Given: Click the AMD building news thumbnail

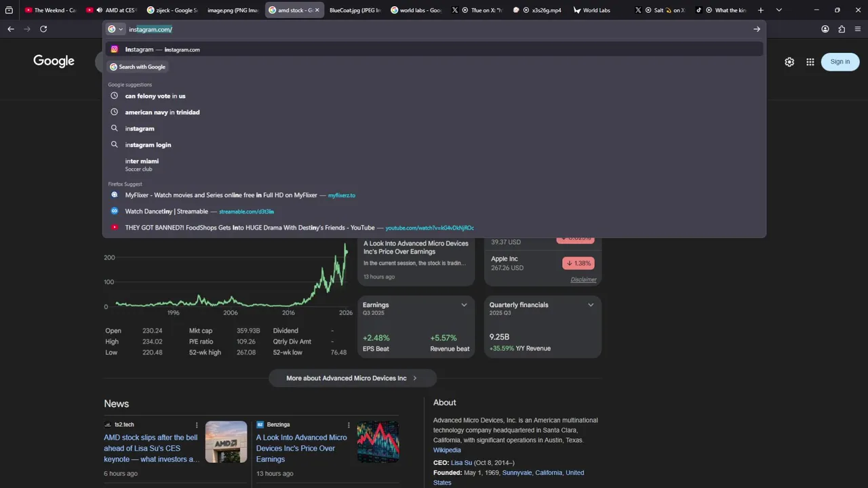Looking at the screenshot, I should coord(226,442).
